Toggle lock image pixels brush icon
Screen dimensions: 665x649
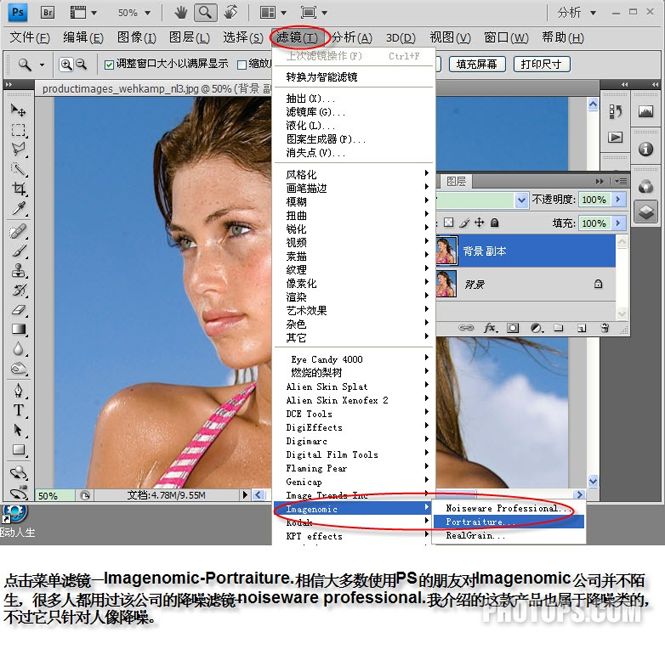point(464,223)
